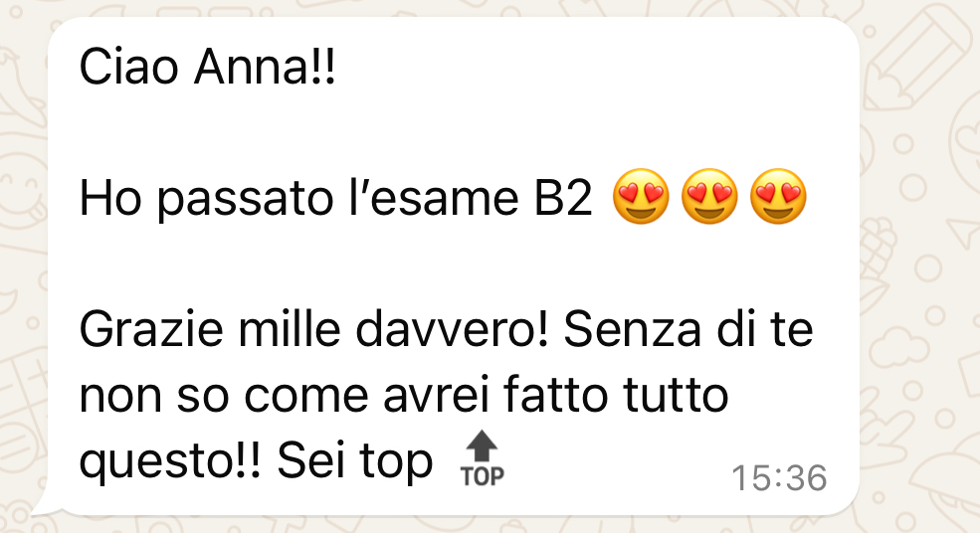
Task: Click the middle heart-eyes emoji
Action: [709, 196]
